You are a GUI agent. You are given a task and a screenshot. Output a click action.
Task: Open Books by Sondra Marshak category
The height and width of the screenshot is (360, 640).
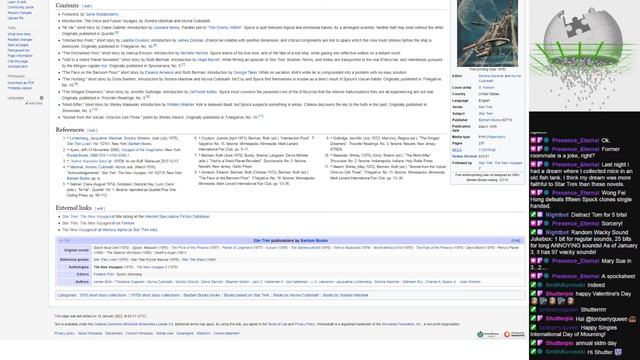coord(345,295)
